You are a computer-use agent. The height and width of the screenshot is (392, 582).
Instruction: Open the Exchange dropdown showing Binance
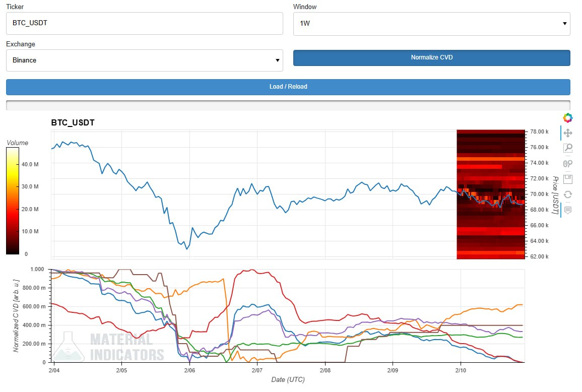pos(144,60)
